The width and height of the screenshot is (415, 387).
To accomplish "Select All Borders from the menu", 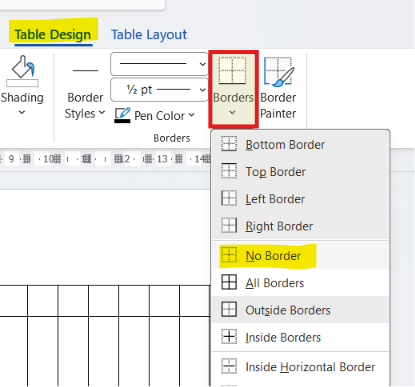I will [x=300, y=283].
